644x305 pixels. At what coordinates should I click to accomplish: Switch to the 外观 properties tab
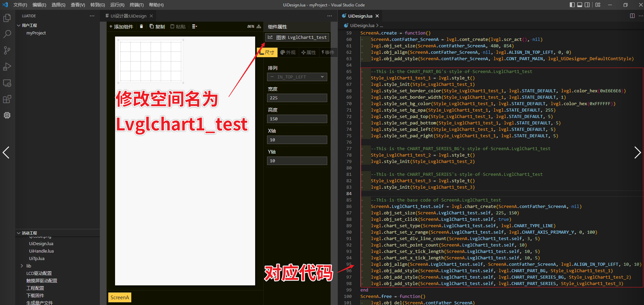[x=288, y=52]
